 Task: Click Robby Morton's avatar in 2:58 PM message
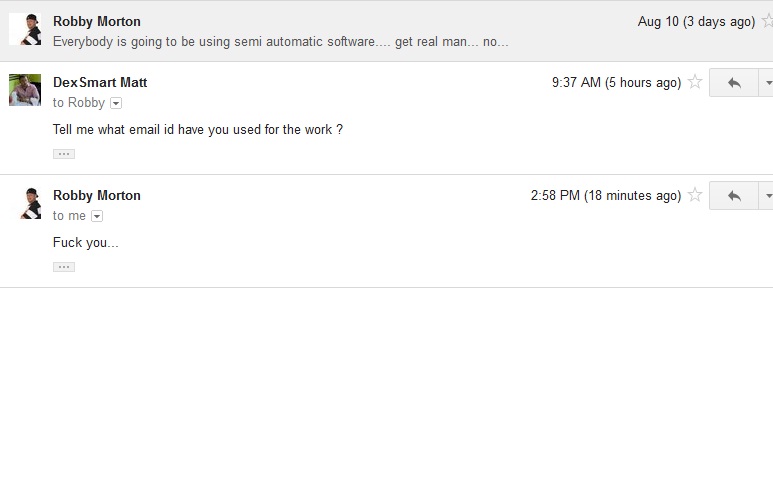pyautogui.click(x=25, y=203)
